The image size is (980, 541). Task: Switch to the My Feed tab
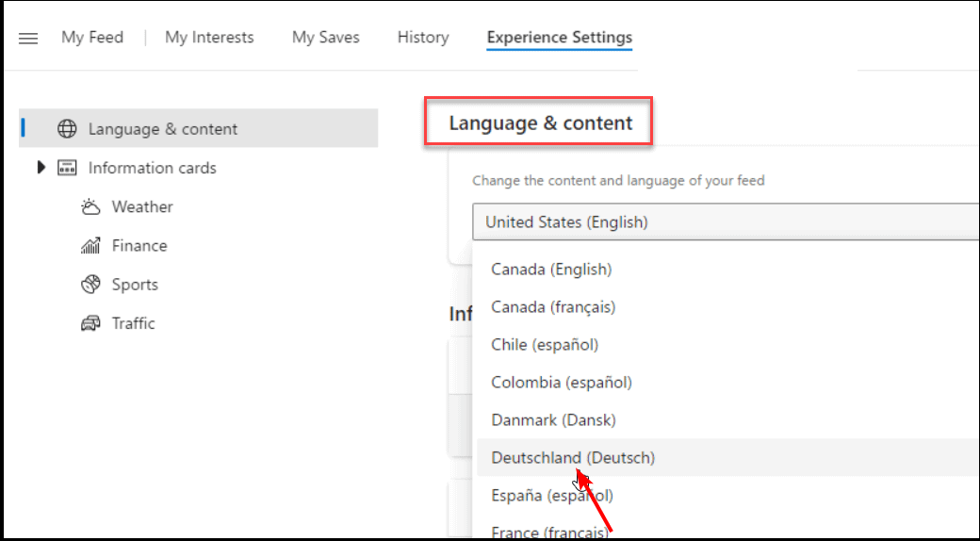click(92, 38)
